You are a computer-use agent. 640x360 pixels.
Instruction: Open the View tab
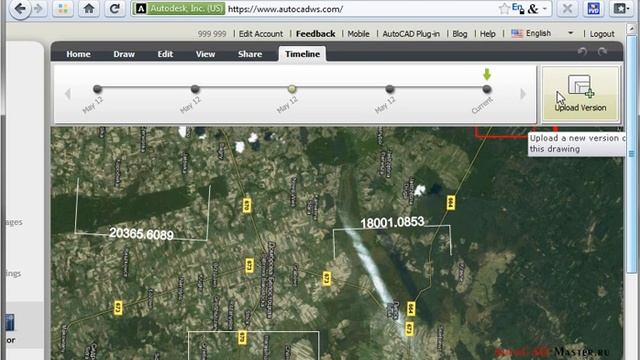point(205,54)
